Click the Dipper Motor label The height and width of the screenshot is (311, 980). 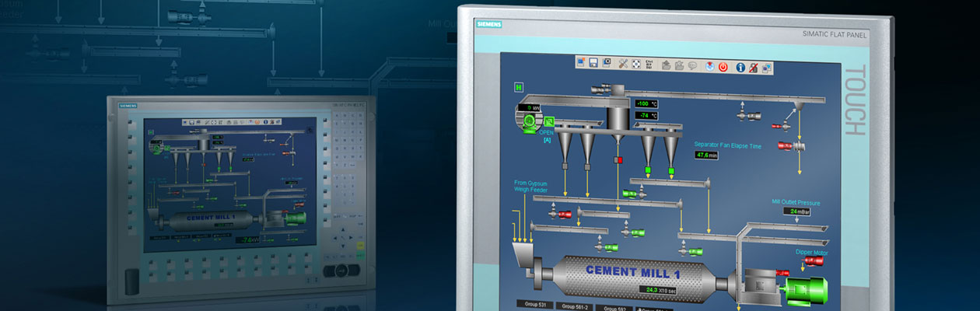click(x=811, y=253)
